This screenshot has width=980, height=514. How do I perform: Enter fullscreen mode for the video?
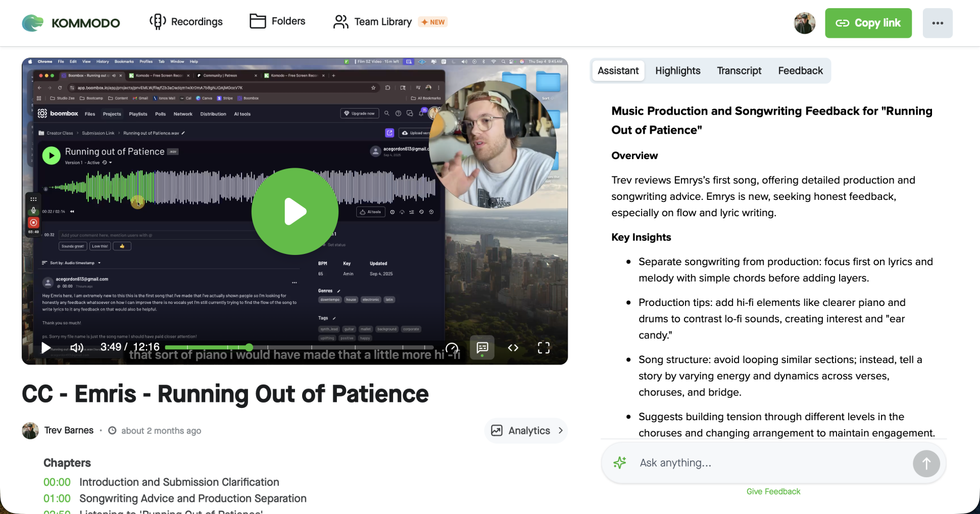click(x=544, y=348)
